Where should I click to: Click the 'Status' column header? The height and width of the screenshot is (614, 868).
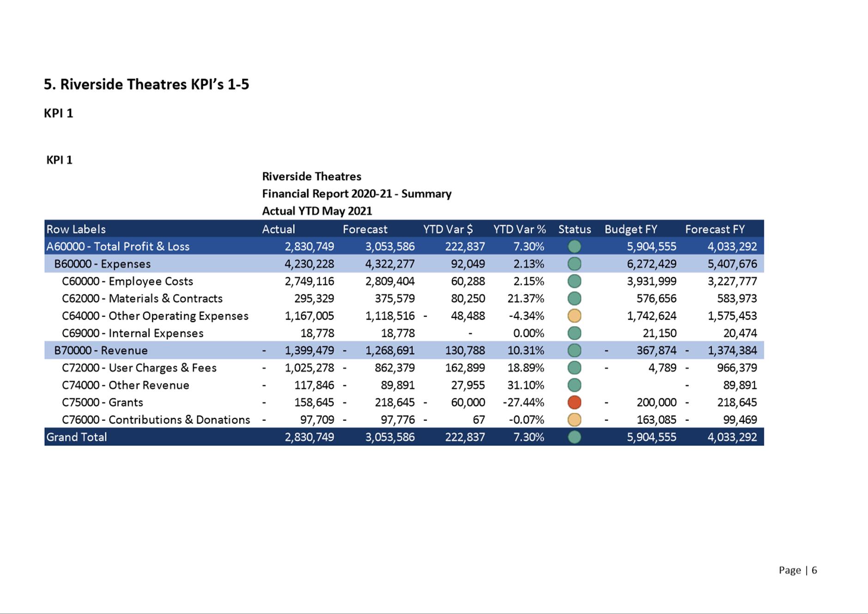(575, 229)
